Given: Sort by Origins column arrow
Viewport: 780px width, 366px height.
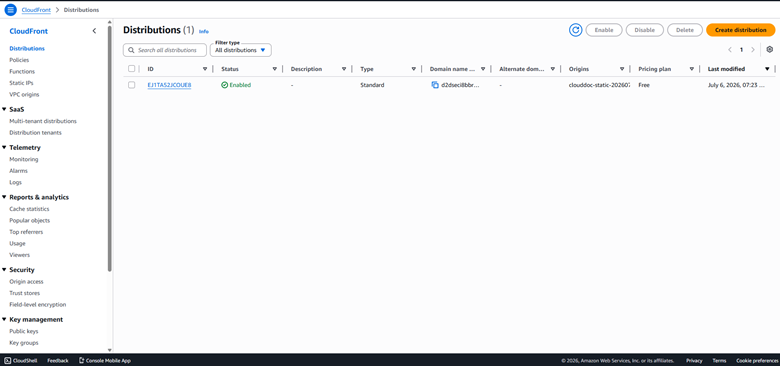Looking at the screenshot, I should (x=622, y=69).
